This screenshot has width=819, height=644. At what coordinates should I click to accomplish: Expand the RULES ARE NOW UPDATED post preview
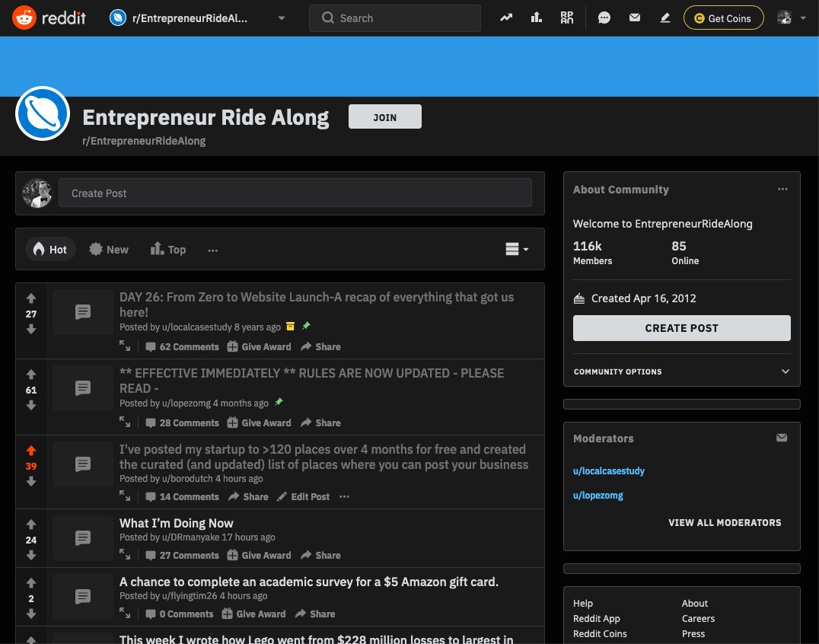(125, 422)
